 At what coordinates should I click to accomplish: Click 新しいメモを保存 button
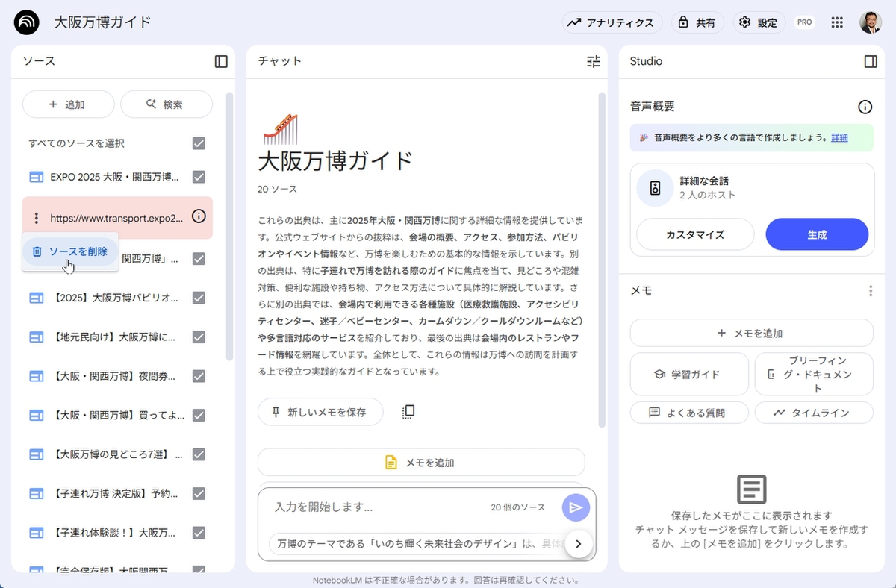[x=320, y=412]
